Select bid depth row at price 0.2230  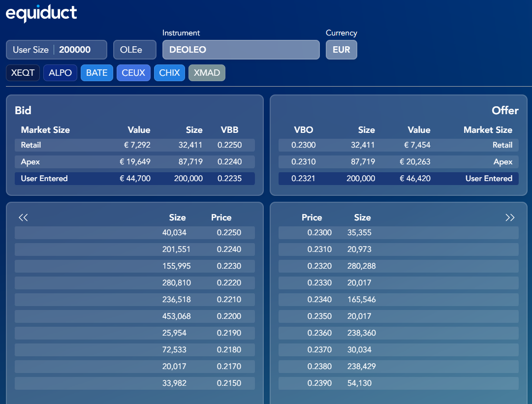tap(135, 266)
